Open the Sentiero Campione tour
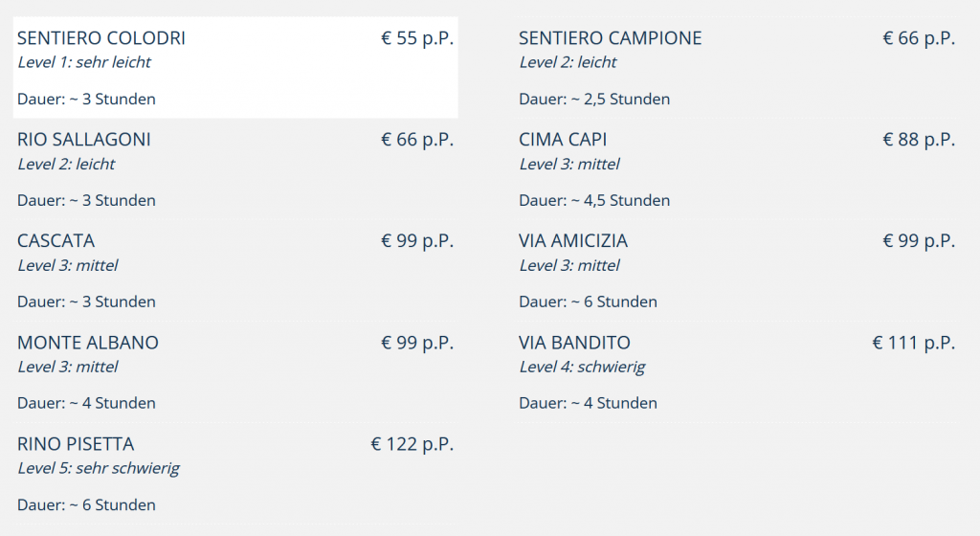The width and height of the screenshot is (980, 536). tap(610, 38)
